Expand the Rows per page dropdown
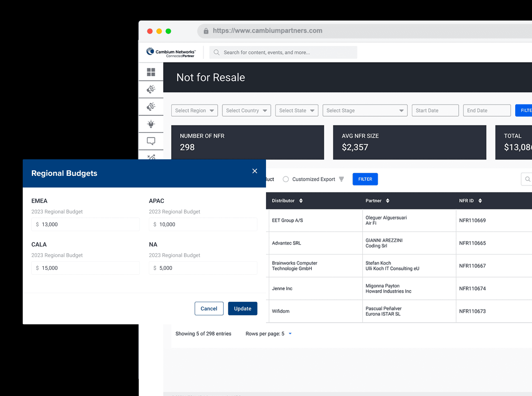 click(290, 334)
